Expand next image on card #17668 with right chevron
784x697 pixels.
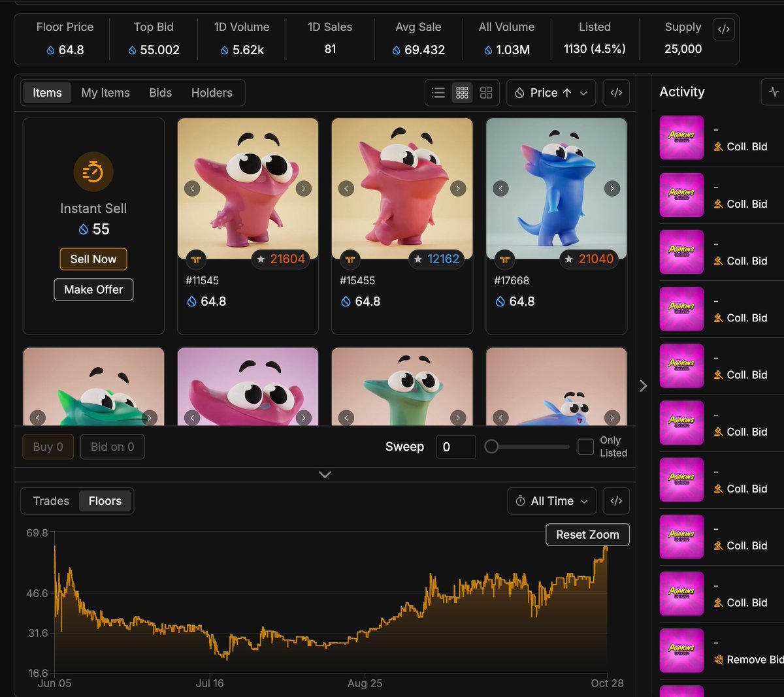point(612,188)
